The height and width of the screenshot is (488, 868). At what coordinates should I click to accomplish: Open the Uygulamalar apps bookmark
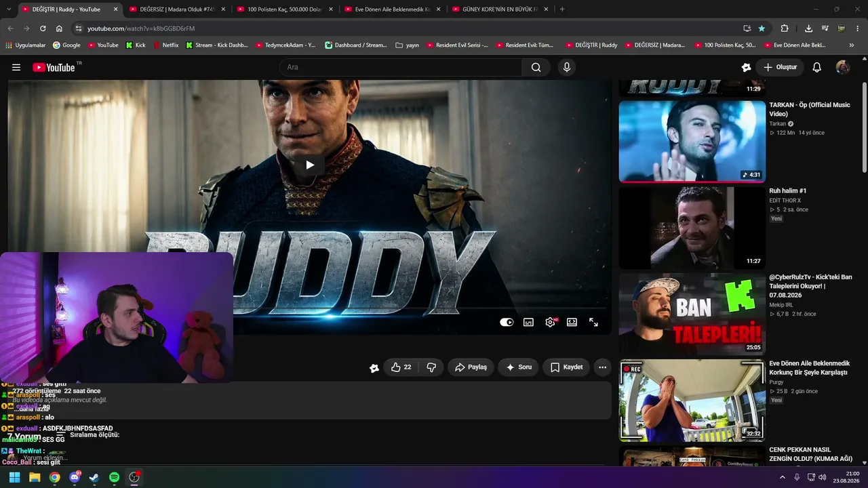(x=25, y=45)
